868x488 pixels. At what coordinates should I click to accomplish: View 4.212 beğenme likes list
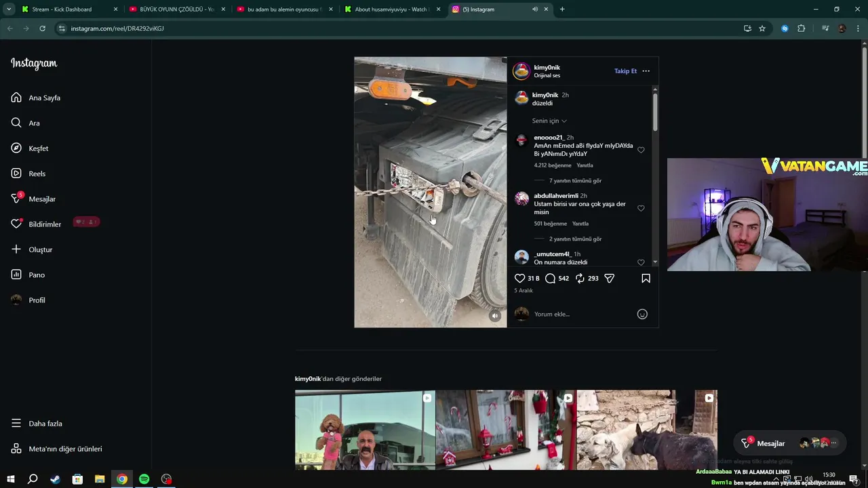point(553,165)
